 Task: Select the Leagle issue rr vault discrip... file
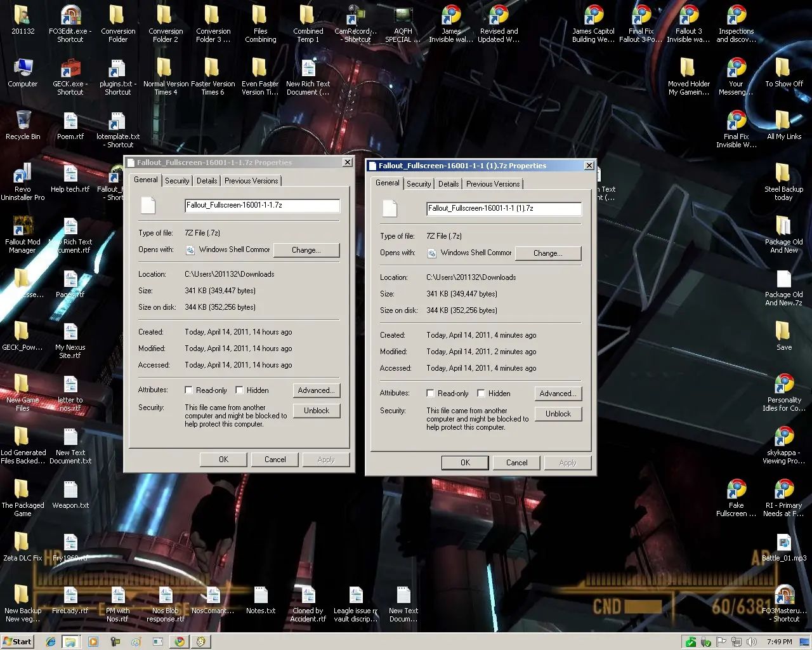[356, 595]
